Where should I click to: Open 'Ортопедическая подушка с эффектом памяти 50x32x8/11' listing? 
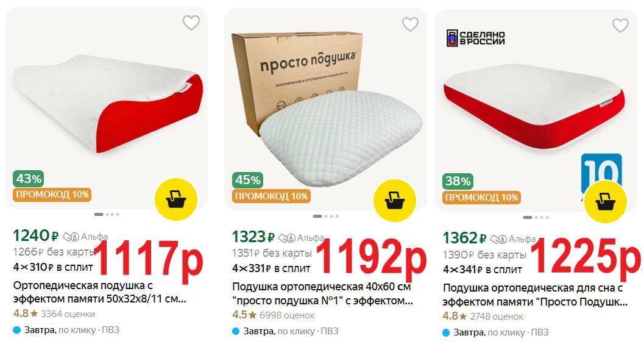100,292
